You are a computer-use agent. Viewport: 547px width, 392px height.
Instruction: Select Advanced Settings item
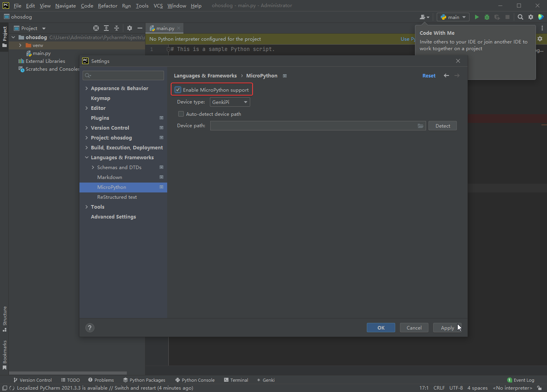coord(123,217)
